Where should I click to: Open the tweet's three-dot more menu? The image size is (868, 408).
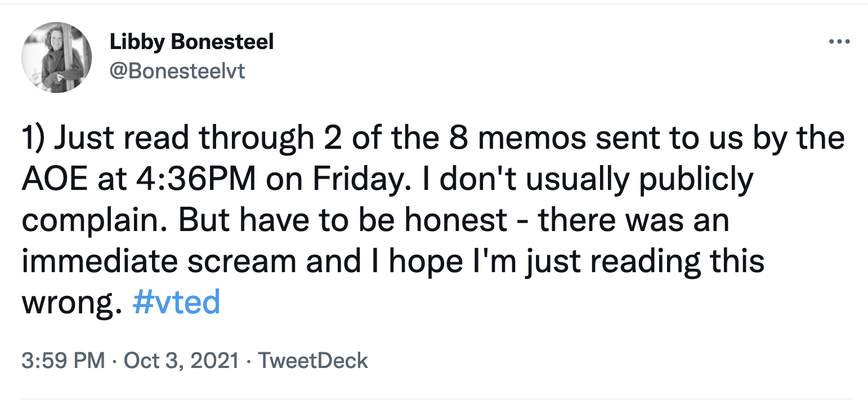pyautogui.click(x=839, y=42)
